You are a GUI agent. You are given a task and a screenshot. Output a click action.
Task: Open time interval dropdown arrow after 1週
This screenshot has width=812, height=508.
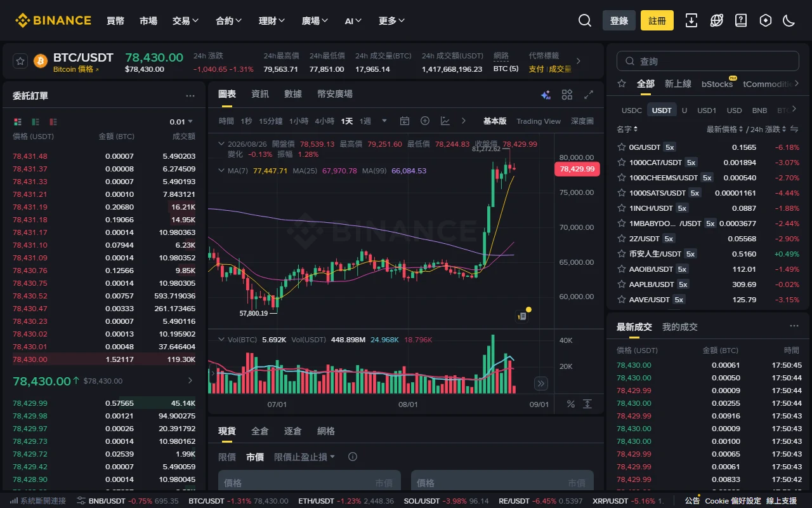point(384,121)
